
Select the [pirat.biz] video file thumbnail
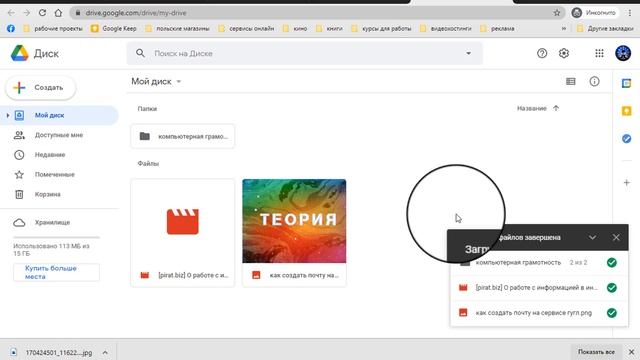click(182, 221)
